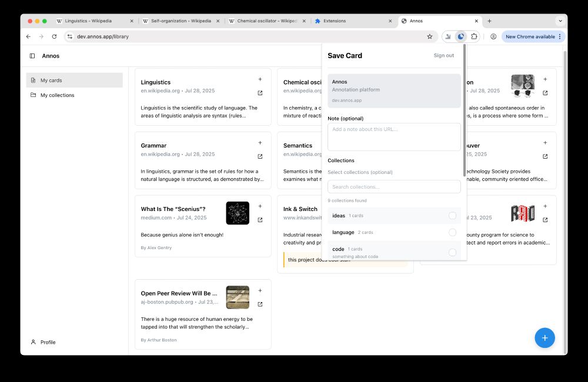
Task: Open the Scenius card external link
Action: pyautogui.click(x=260, y=220)
